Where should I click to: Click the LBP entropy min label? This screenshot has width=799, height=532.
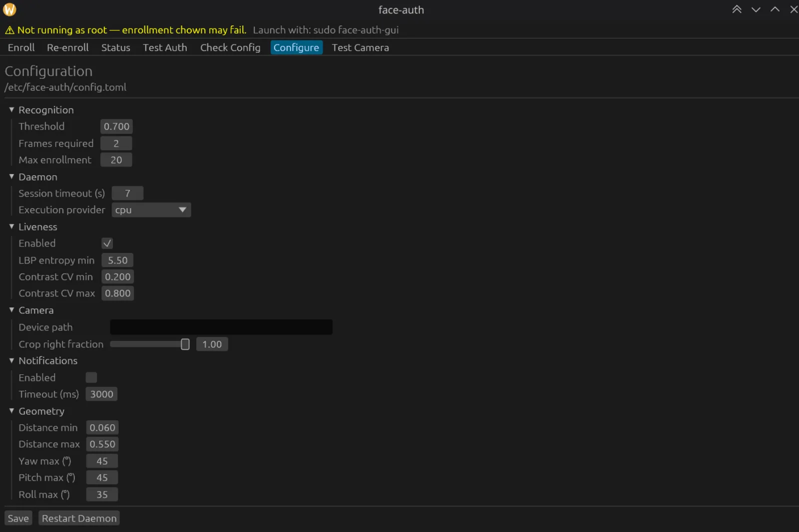(x=56, y=261)
